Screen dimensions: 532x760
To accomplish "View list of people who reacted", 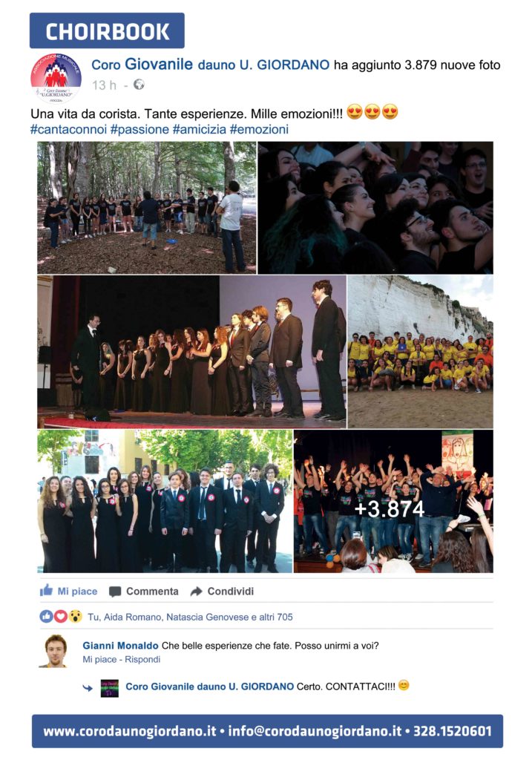I will click(190, 617).
